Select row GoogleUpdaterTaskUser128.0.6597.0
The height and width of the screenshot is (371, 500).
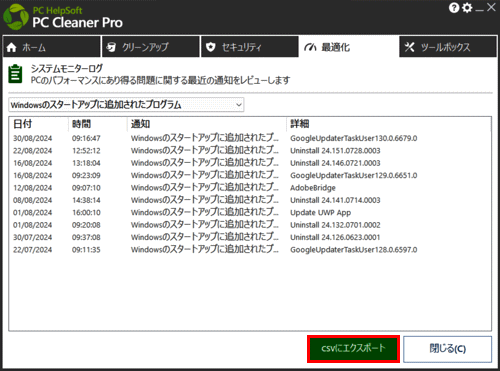click(x=250, y=249)
